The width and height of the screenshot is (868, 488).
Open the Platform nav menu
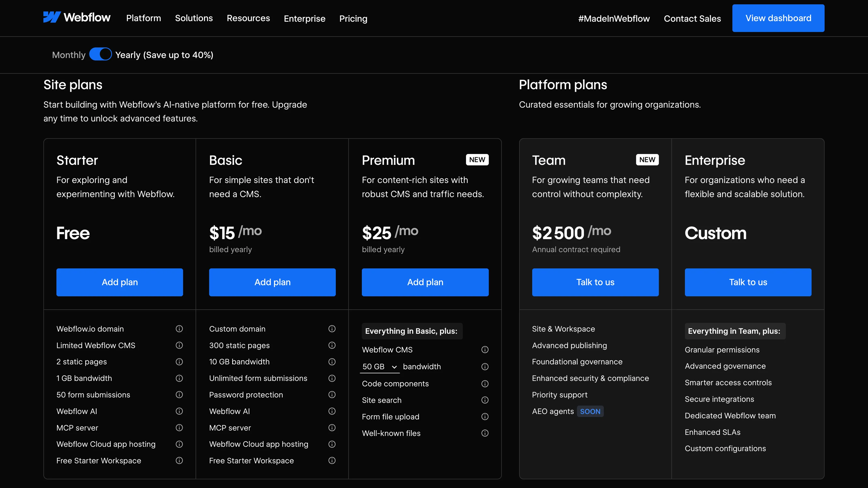tap(143, 18)
